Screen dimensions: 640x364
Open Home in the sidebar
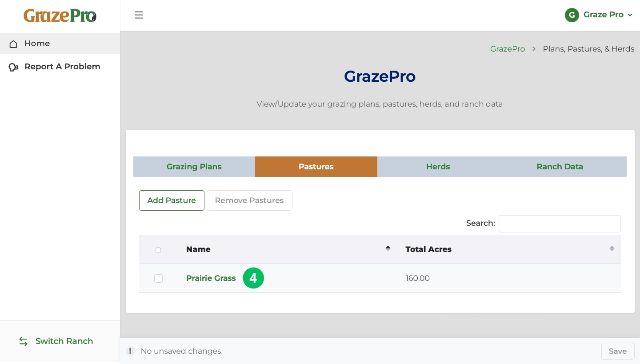(x=60, y=44)
